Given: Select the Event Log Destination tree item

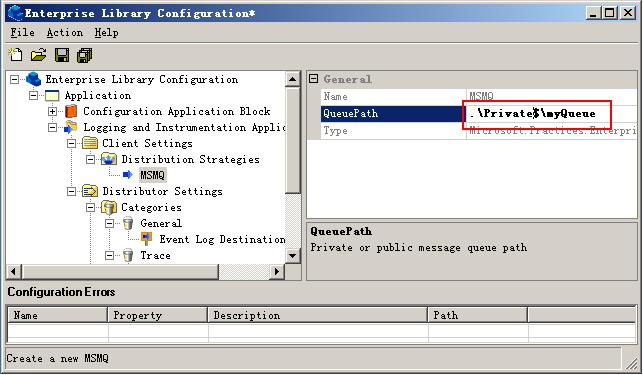Looking at the screenshot, I should pyautogui.click(x=222, y=239).
